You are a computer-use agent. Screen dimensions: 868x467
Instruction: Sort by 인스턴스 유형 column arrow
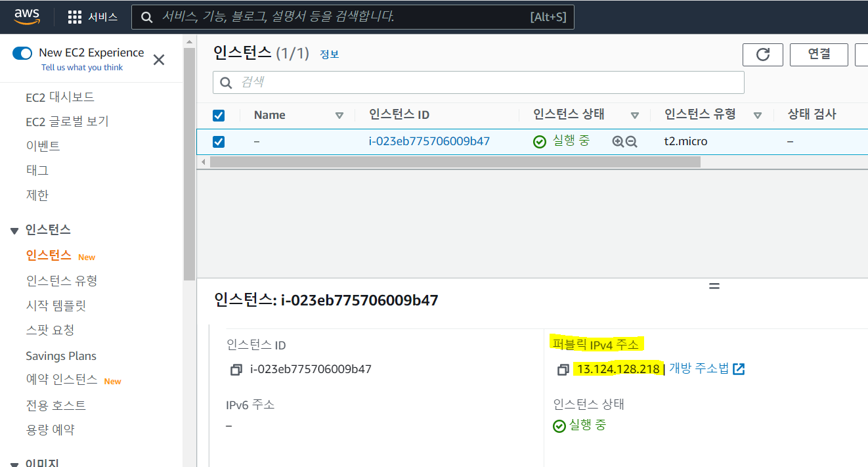tap(758, 116)
